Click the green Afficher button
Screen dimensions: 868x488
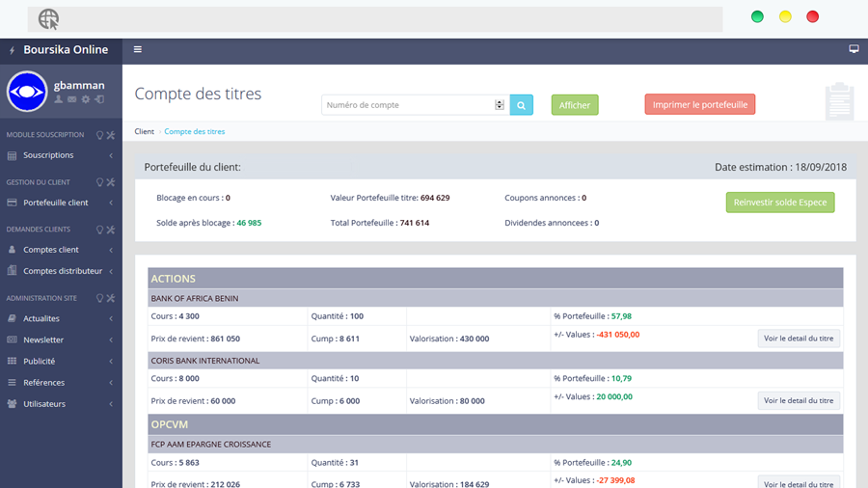pyautogui.click(x=575, y=104)
